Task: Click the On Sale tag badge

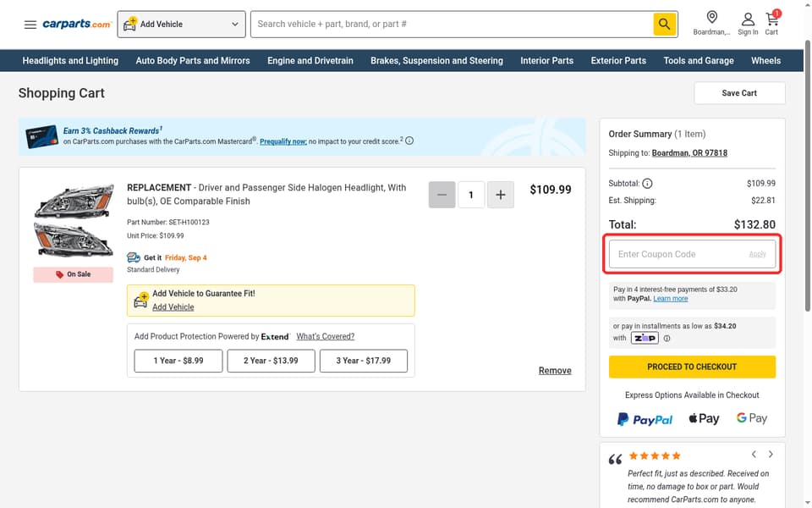Action: 73,274
